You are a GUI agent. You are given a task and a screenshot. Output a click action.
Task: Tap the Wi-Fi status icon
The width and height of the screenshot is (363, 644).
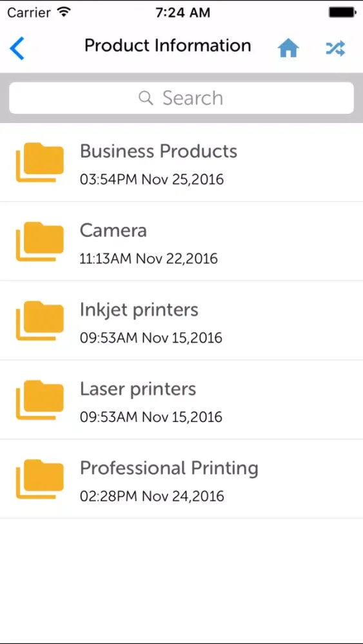pyautogui.click(x=64, y=12)
